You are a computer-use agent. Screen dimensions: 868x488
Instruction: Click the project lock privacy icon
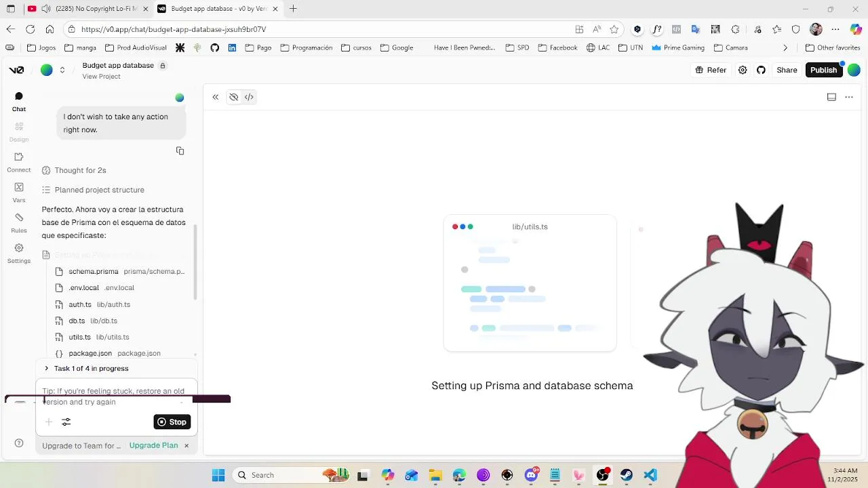click(163, 66)
